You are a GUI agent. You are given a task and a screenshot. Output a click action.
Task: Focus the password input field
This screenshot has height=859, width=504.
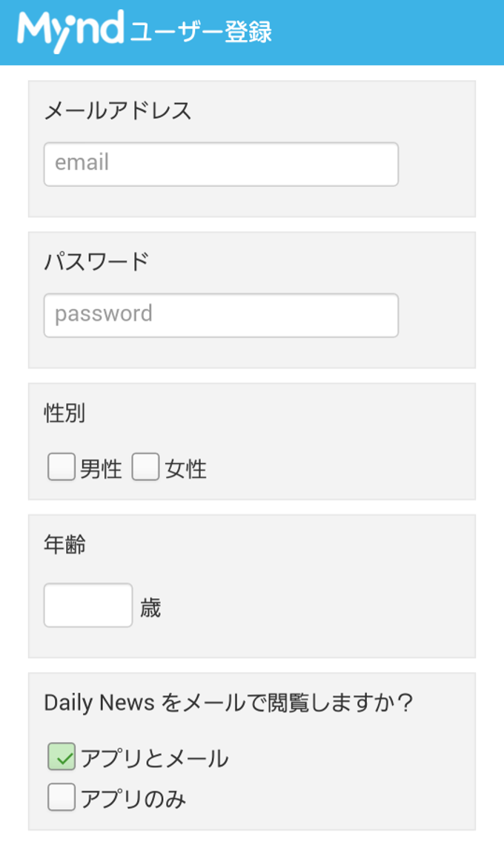221,315
